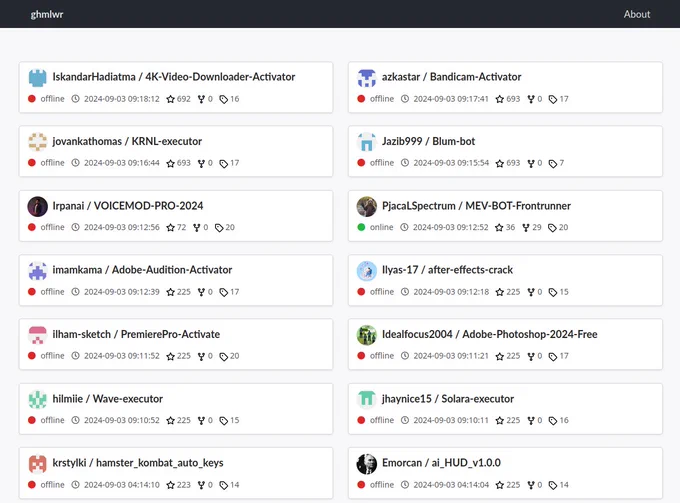Open imamkama / Adobe-Audition-Activator repository
This screenshot has height=503, width=680.
tap(142, 270)
